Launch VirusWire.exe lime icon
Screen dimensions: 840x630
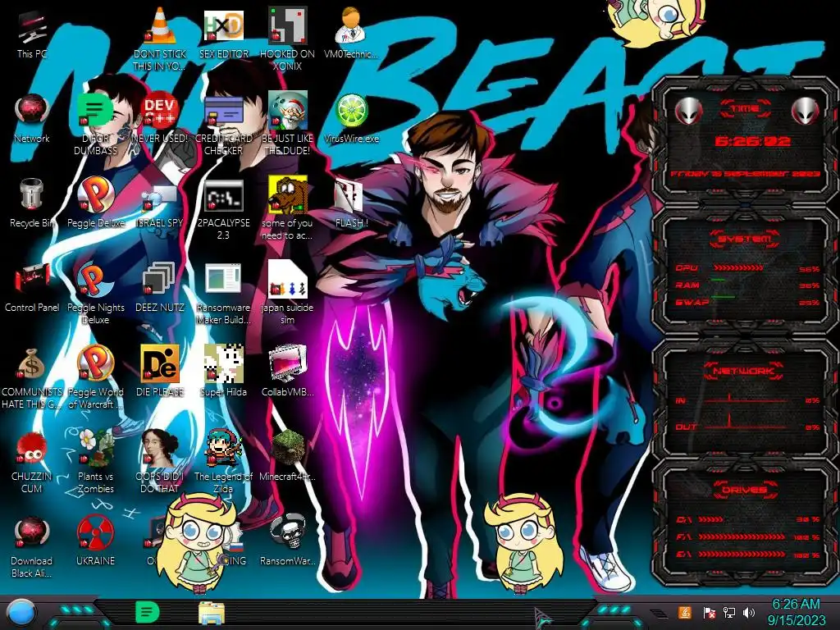click(351, 111)
